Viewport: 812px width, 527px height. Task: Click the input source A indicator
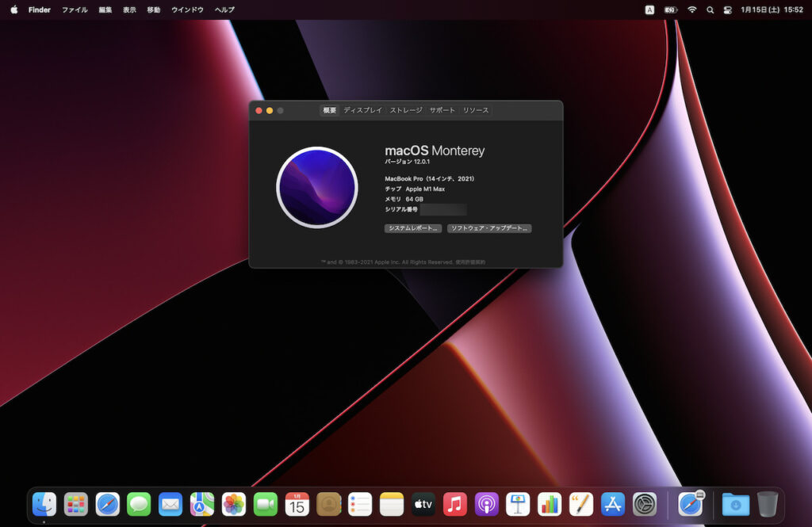pyautogui.click(x=649, y=10)
